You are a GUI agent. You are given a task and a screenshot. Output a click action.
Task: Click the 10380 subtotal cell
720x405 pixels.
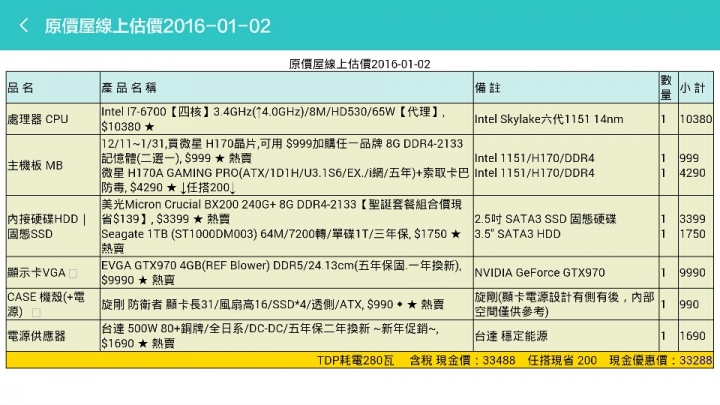(696, 119)
